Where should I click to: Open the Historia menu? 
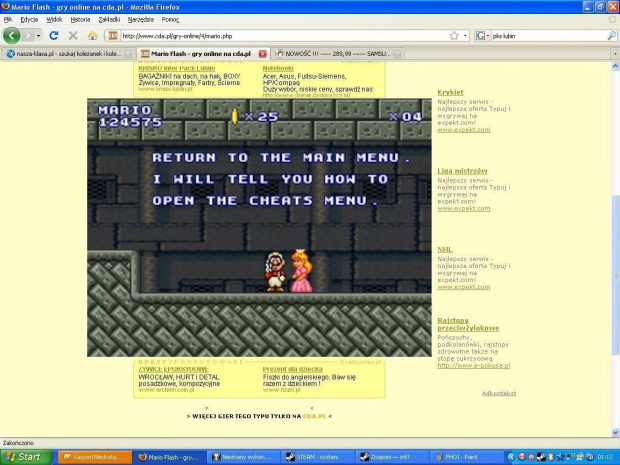pos(80,19)
